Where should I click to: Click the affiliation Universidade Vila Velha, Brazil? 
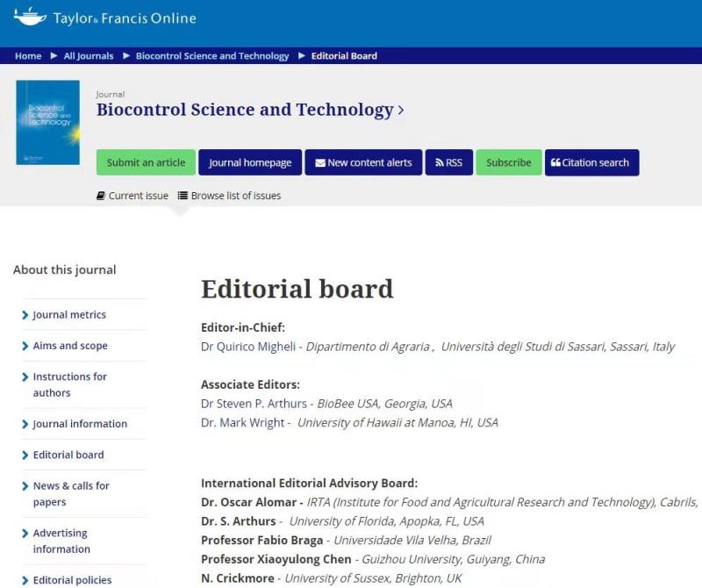(x=412, y=540)
